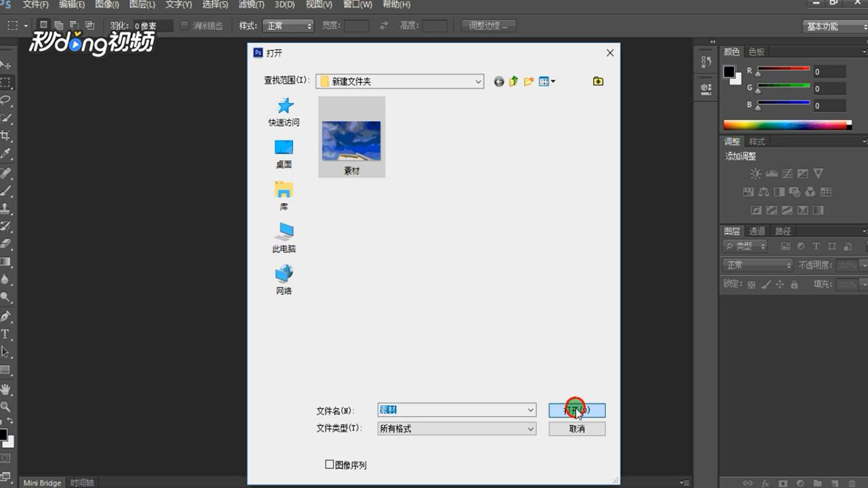Open the 滤镜(T) menu
Screen dimensions: 868x488
point(252,5)
